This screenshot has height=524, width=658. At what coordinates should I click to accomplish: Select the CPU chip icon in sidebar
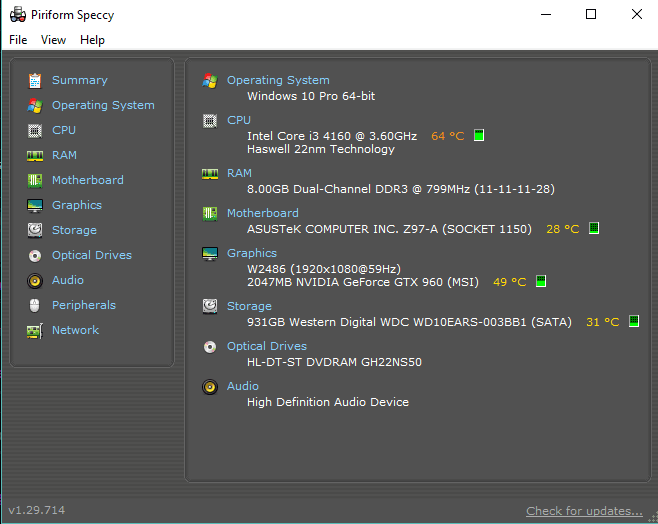(x=35, y=130)
